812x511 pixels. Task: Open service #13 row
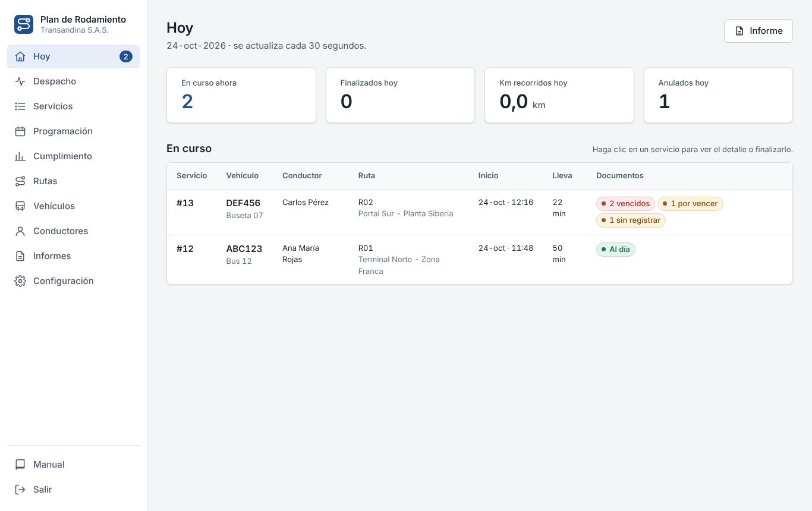479,212
